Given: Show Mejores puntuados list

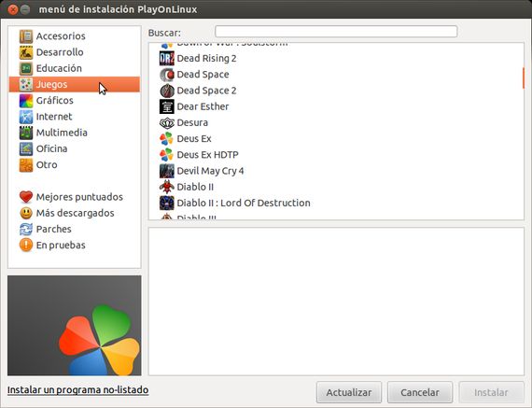Looking at the screenshot, I should pyautogui.click(x=75, y=197).
